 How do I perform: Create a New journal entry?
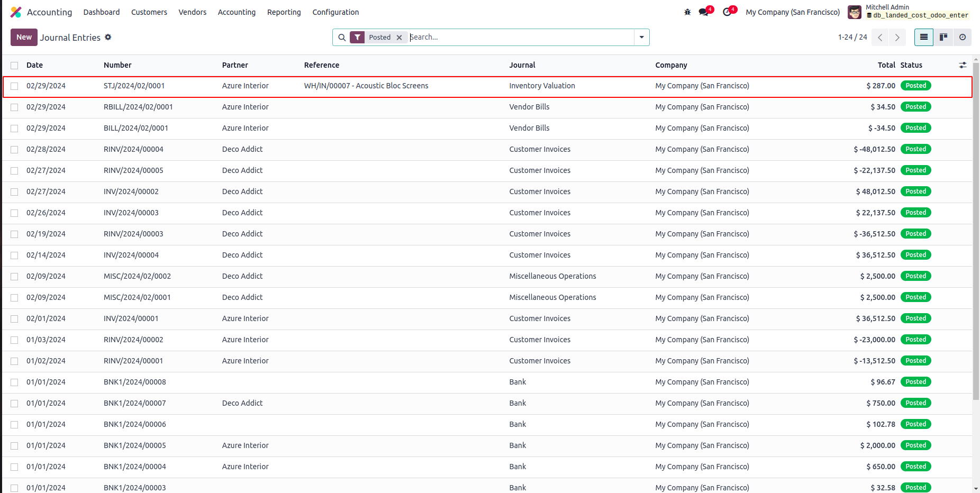pyautogui.click(x=24, y=37)
